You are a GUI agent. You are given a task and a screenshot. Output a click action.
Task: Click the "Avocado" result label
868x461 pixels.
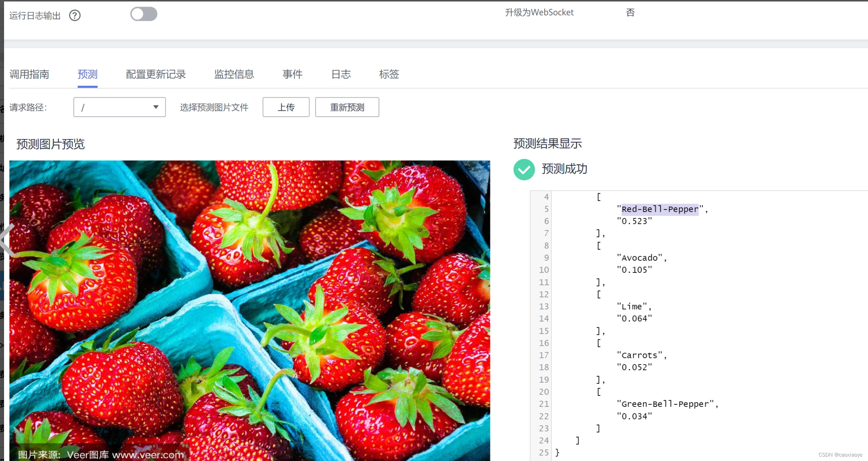(639, 258)
